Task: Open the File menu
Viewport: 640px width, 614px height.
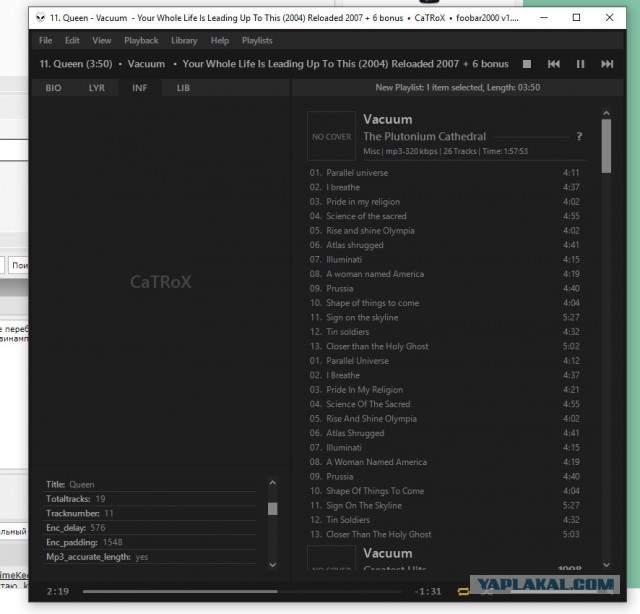Action: [x=45, y=40]
